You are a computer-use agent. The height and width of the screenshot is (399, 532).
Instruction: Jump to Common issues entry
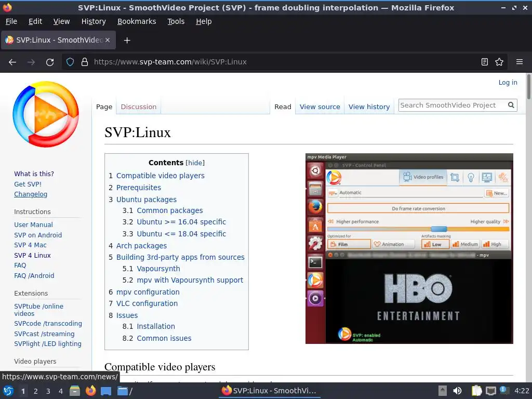pos(164,338)
